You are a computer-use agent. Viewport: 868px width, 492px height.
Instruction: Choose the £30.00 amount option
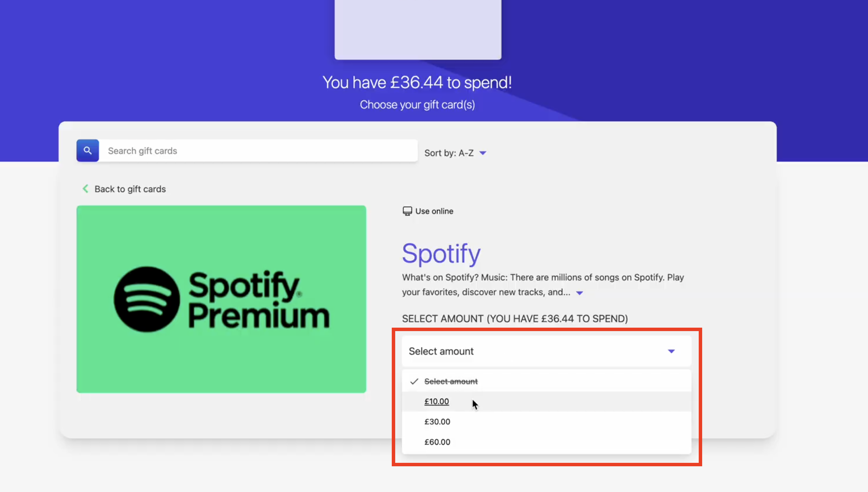pos(437,422)
